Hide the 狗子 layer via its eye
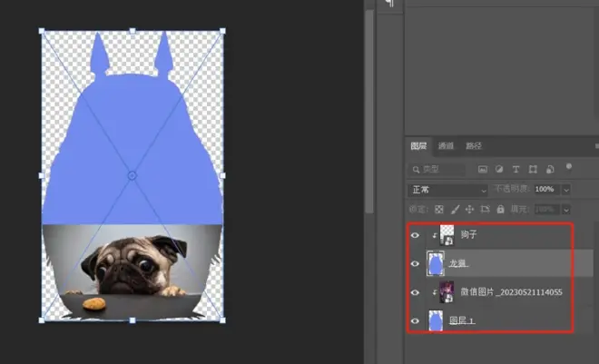This screenshot has width=599, height=364. coord(415,235)
